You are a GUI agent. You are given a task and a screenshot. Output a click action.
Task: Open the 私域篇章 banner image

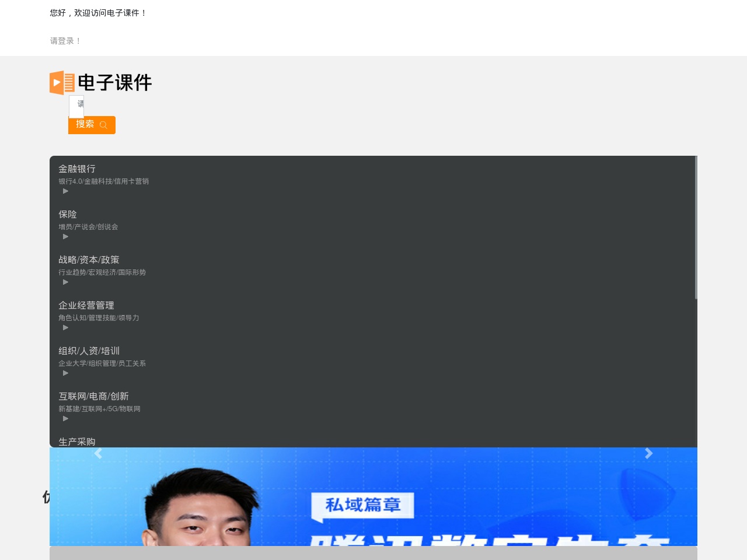point(373,496)
